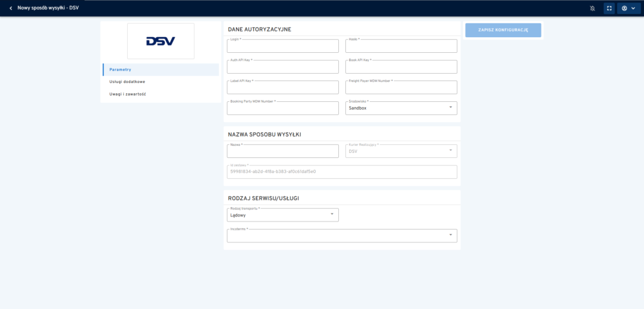The height and width of the screenshot is (309, 644).
Task: Click the back arrow in the header
Action: point(11,8)
